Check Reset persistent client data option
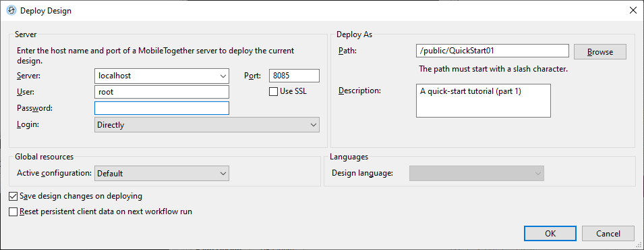 tap(13, 211)
